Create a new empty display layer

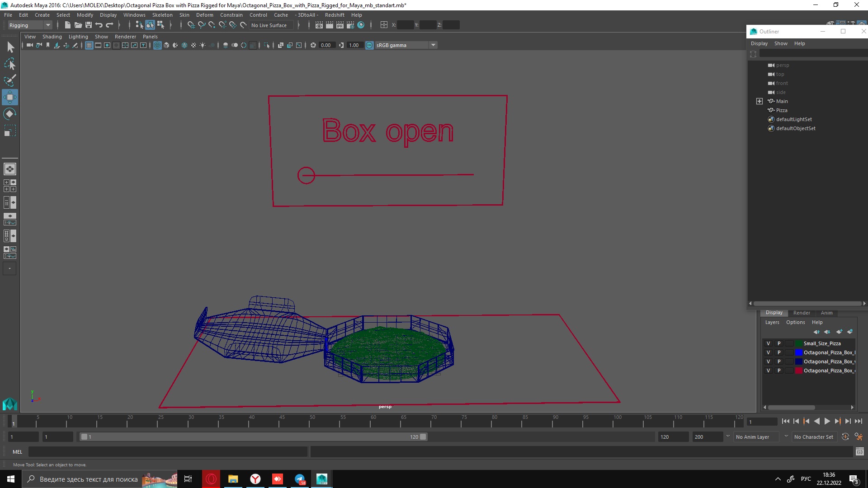point(839,332)
